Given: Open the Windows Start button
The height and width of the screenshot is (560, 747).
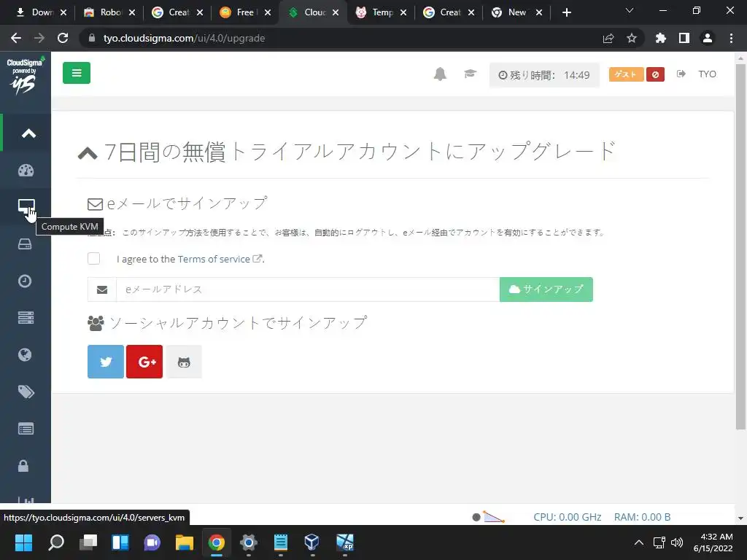Looking at the screenshot, I should pyautogui.click(x=23, y=542).
